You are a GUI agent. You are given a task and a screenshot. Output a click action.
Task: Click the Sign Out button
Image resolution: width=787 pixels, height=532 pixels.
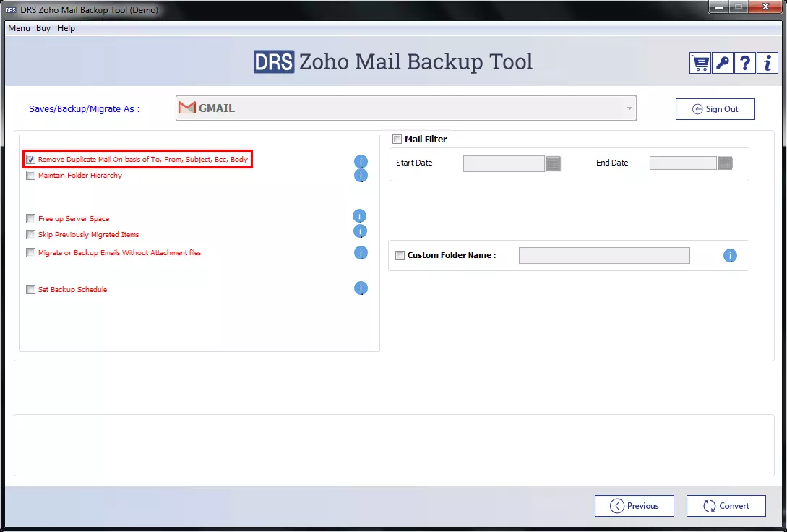[x=715, y=109]
